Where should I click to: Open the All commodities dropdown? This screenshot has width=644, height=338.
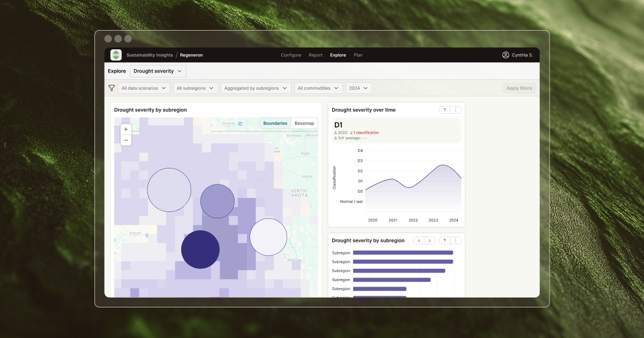(x=318, y=87)
